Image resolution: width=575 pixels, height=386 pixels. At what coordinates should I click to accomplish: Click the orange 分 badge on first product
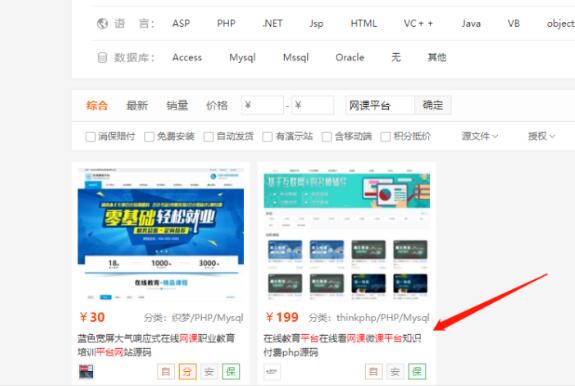[x=188, y=372]
